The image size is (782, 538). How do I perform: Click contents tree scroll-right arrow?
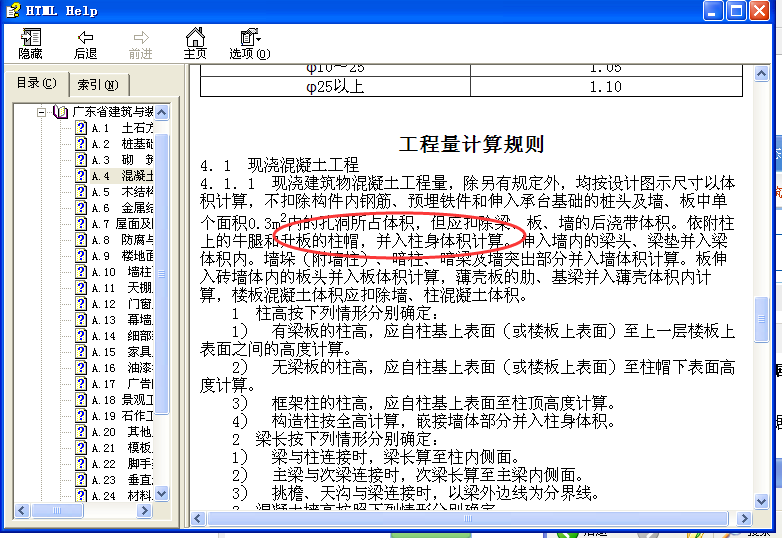click(x=144, y=510)
